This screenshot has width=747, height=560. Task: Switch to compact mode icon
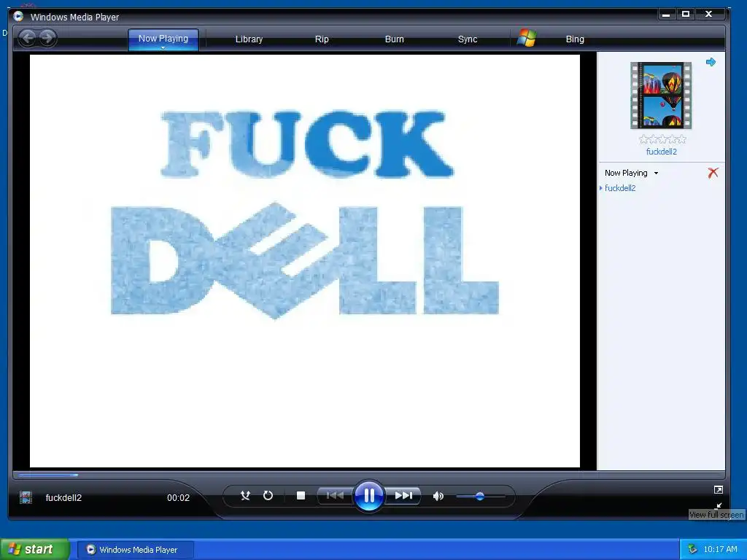click(719, 505)
